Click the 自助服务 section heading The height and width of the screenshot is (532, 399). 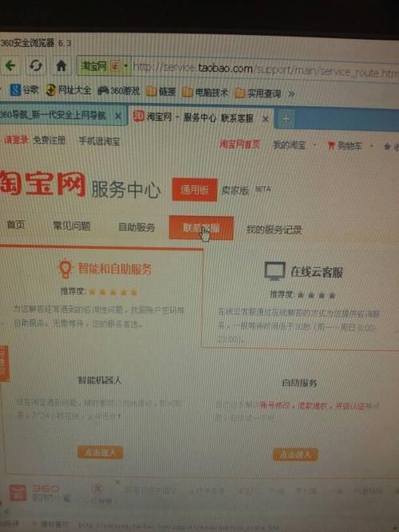coord(299,383)
